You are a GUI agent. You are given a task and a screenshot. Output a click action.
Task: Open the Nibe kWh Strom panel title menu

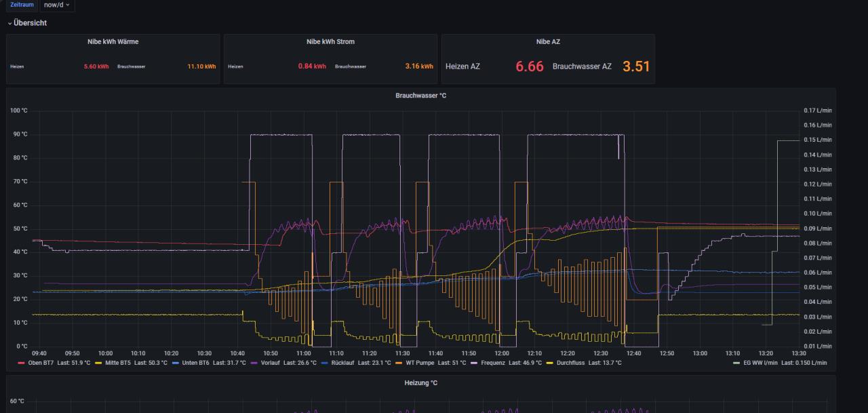coord(330,41)
